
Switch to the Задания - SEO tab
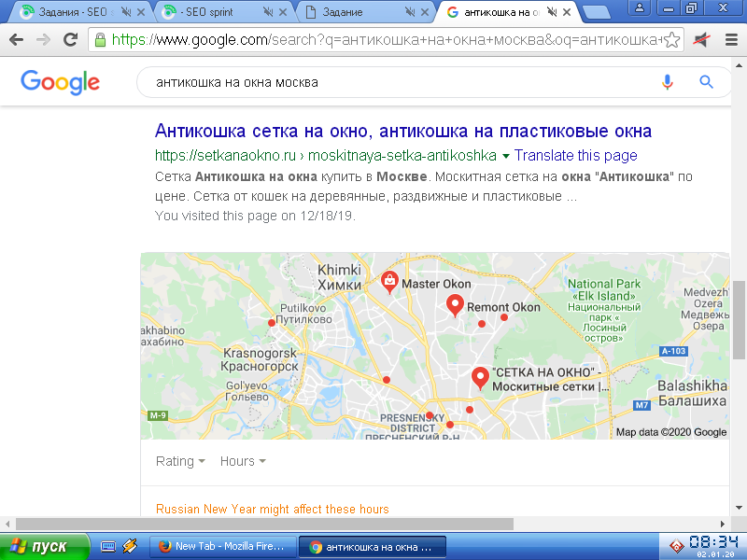pyautogui.click(x=72, y=12)
